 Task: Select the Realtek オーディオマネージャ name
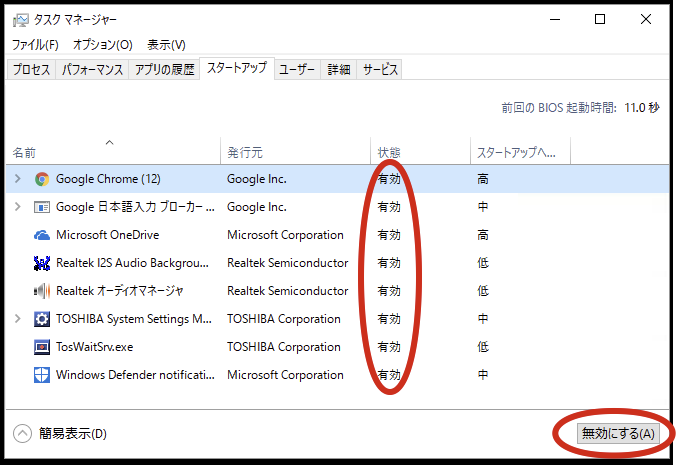pos(120,291)
